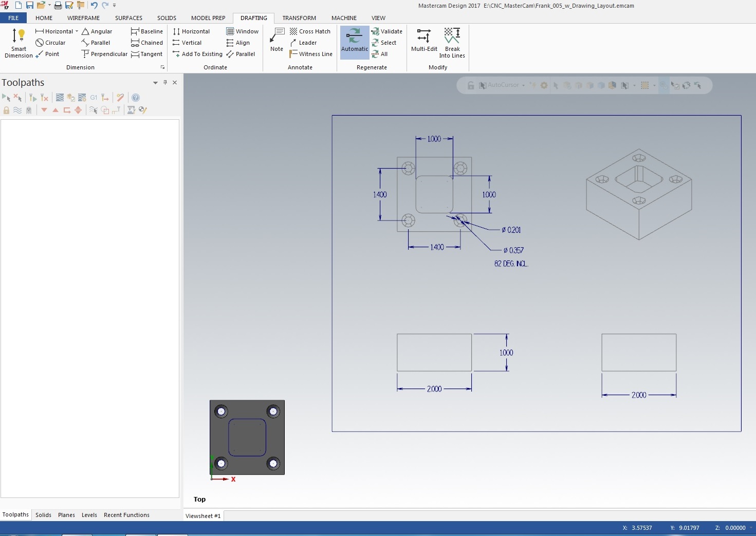Click the Save icon in quick access
Screen dimensions: 756x536
click(x=29, y=5)
